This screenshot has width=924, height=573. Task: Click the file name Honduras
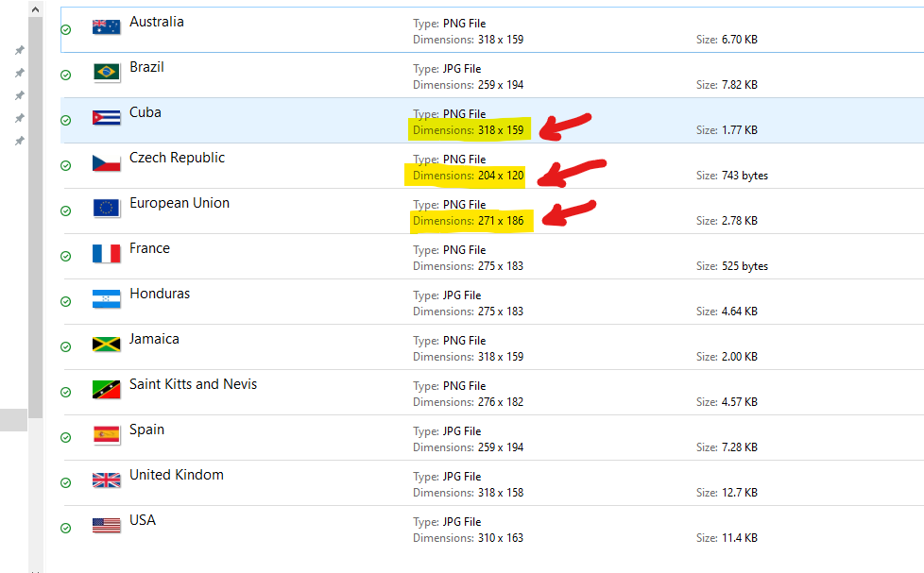click(160, 294)
